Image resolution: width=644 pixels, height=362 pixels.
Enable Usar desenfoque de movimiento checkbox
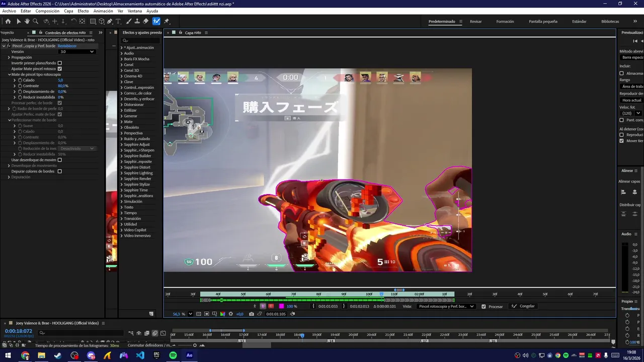[x=59, y=160]
